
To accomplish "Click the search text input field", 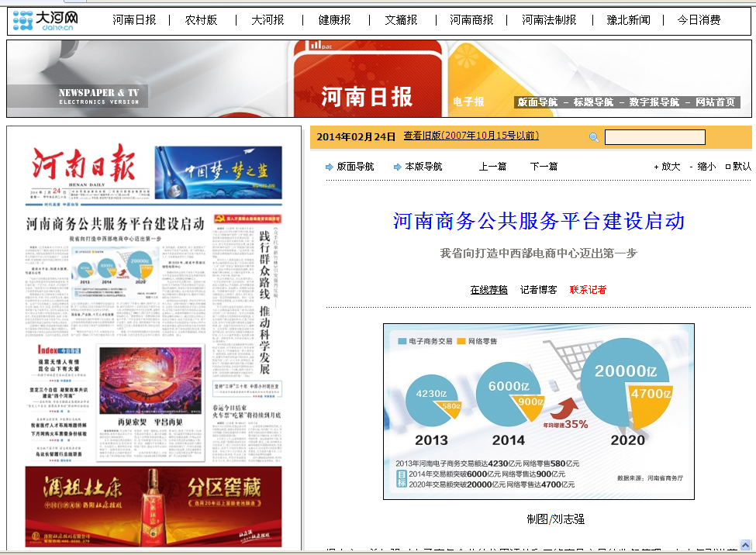I will [654, 137].
